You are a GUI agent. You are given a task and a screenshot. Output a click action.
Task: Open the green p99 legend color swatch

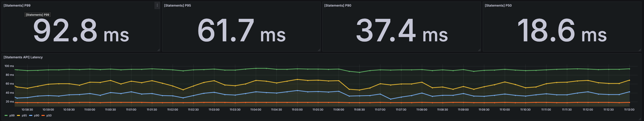tap(6, 115)
